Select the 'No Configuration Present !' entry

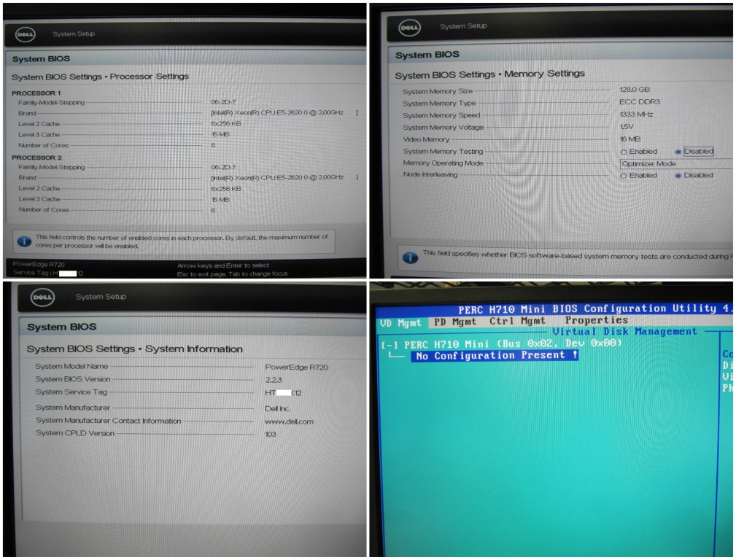pos(495,355)
